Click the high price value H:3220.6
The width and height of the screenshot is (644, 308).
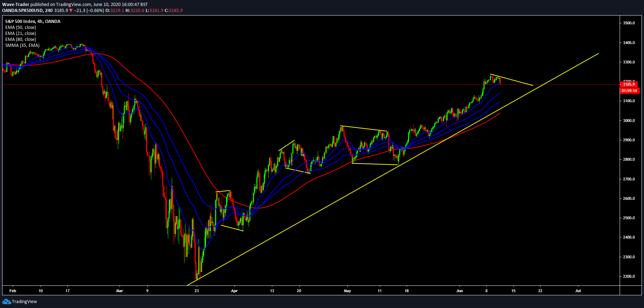[135, 11]
